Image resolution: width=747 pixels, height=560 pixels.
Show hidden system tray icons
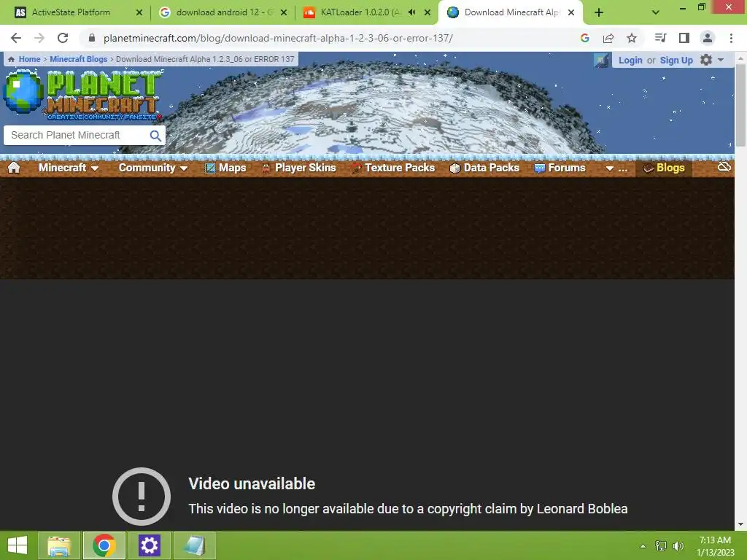(x=643, y=546)
